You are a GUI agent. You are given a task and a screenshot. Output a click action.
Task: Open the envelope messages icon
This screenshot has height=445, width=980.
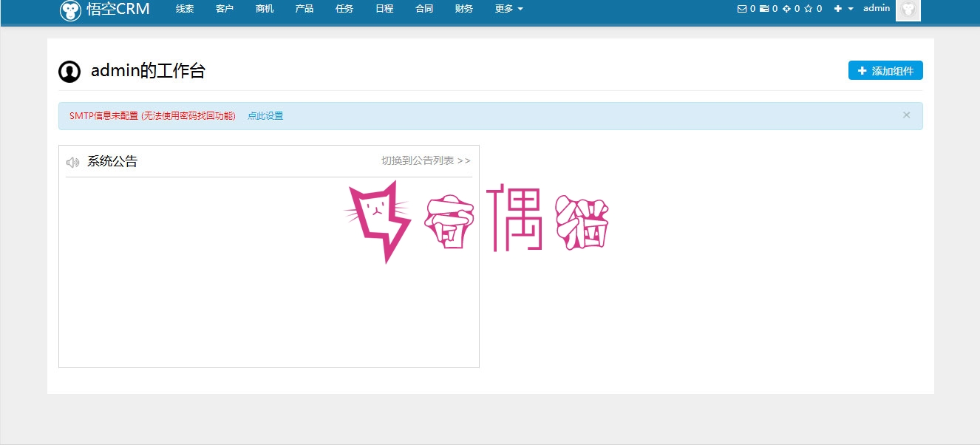click(742, 9)
